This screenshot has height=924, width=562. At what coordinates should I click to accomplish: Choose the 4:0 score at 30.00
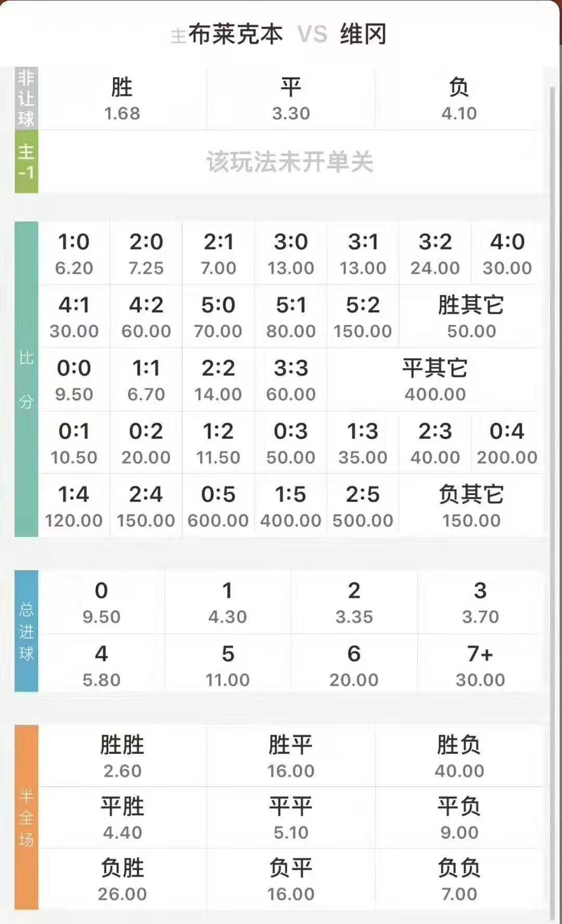coord(507,254)
